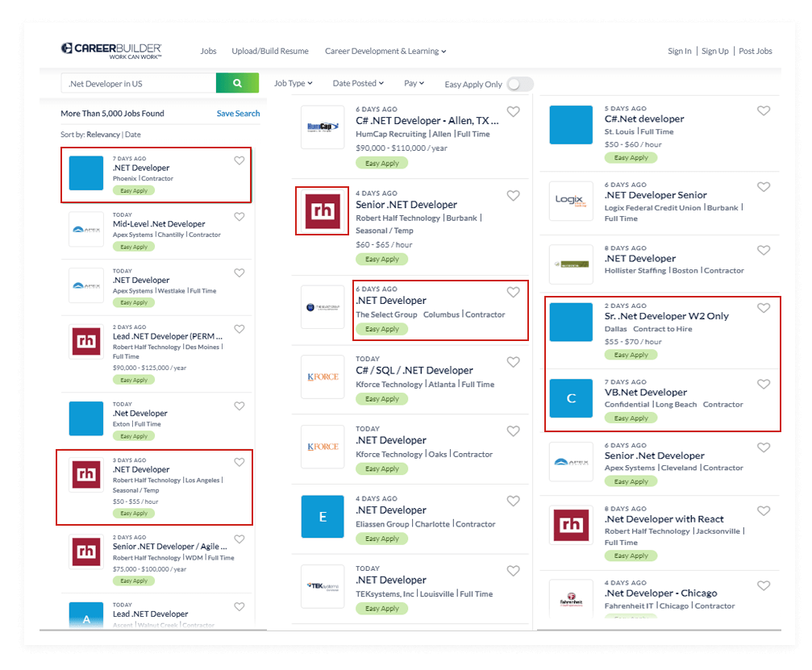Favorite the Kforce Oaks Contractor job
Viewport: 812px width, 670px height.
click(x=513, y=431)
